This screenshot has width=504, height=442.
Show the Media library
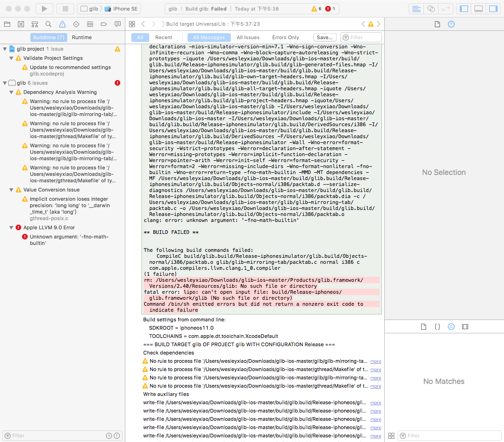point(465,327)
